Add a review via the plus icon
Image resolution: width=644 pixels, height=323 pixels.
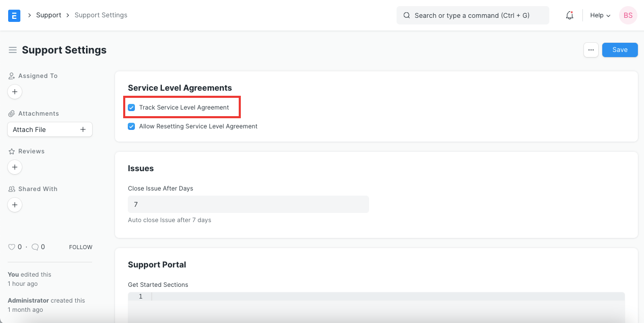(14, 167)
